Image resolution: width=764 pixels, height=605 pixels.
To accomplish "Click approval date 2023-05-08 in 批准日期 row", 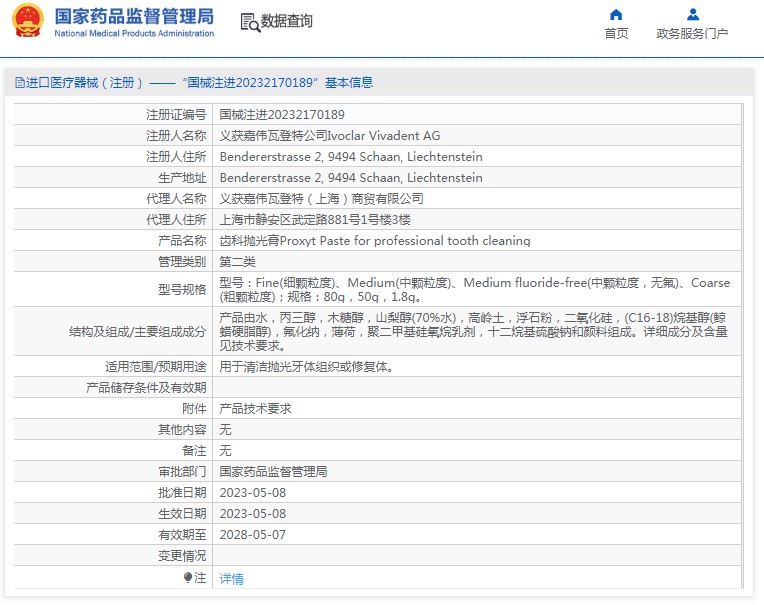I will click(252, 492).
